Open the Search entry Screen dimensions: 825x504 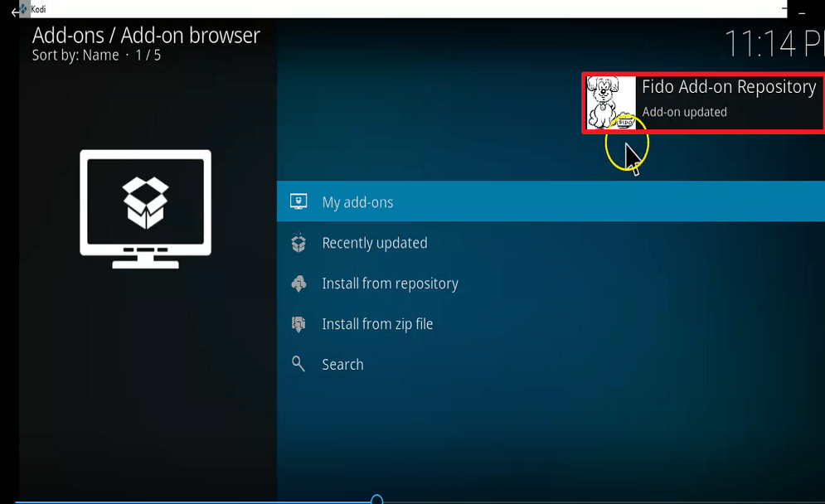tap(551, 364)
